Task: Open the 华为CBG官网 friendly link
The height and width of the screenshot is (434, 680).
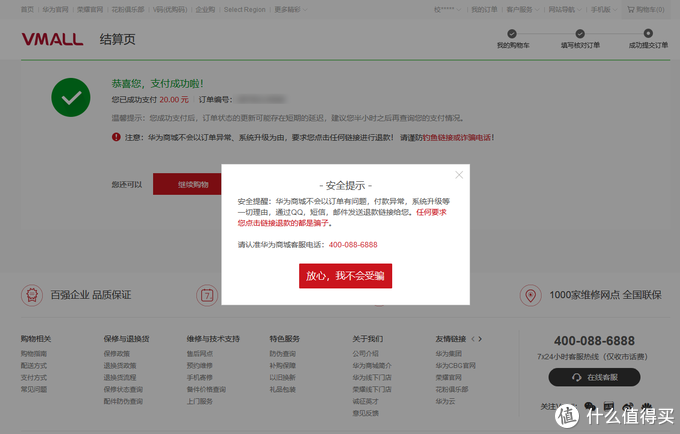Action: (x=455, y=365)
